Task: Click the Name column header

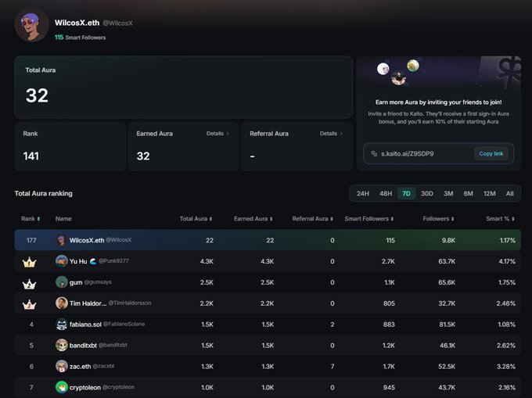Action: [63, 219]
